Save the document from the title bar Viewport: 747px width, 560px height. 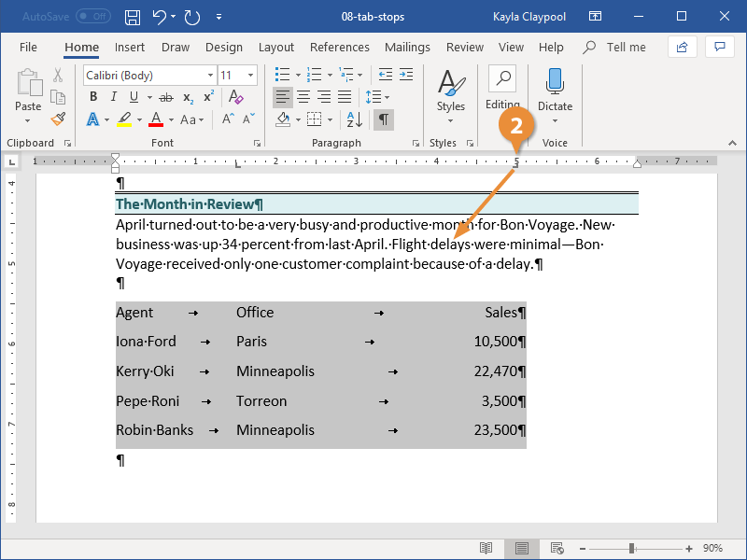133,17
